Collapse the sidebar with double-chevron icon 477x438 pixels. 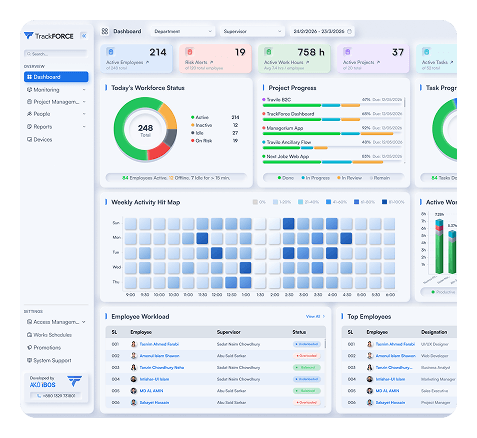tap(84, 36)
